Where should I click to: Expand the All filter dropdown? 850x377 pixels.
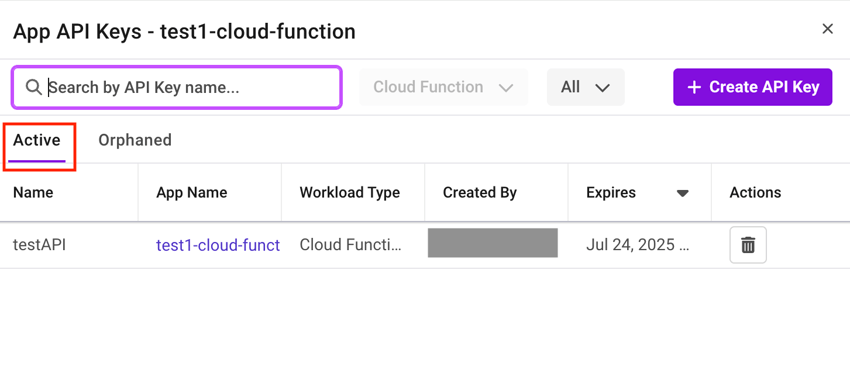click(585, 87)
